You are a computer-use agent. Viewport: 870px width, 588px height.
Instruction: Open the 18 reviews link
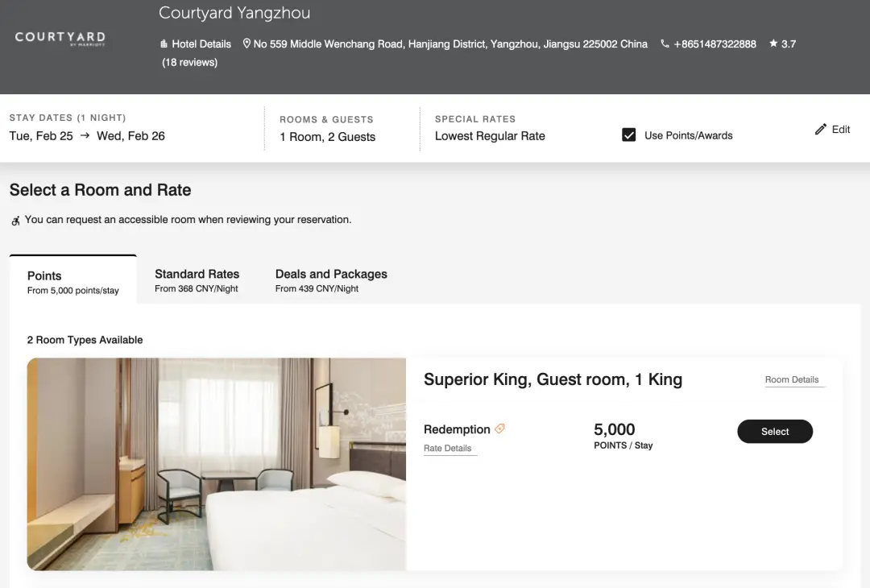pos(189,62)
